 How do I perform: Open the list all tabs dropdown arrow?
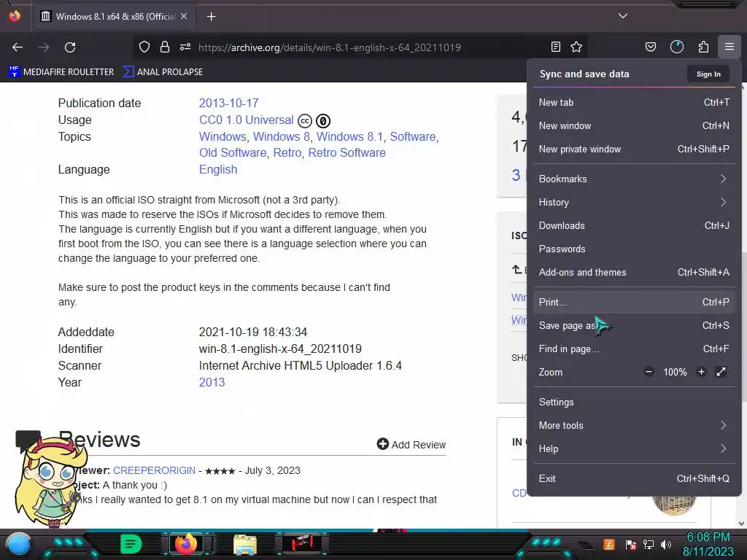click(x=623, y=16)
